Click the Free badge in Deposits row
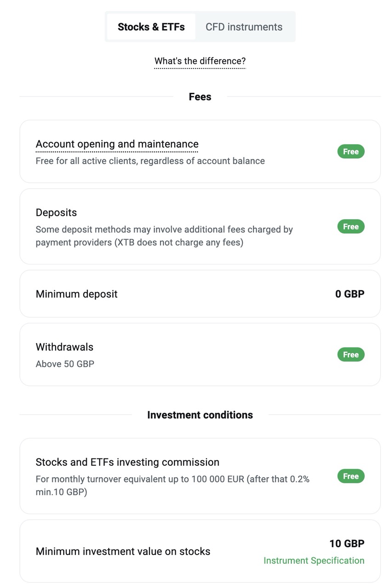Image resolution: width=390 pixels, height=588 pixels. click(351, 226)
